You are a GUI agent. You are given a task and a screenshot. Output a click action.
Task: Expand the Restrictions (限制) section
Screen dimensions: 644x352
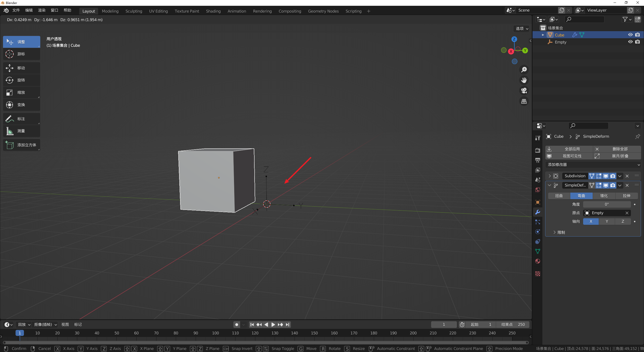(x=559, y=232)
